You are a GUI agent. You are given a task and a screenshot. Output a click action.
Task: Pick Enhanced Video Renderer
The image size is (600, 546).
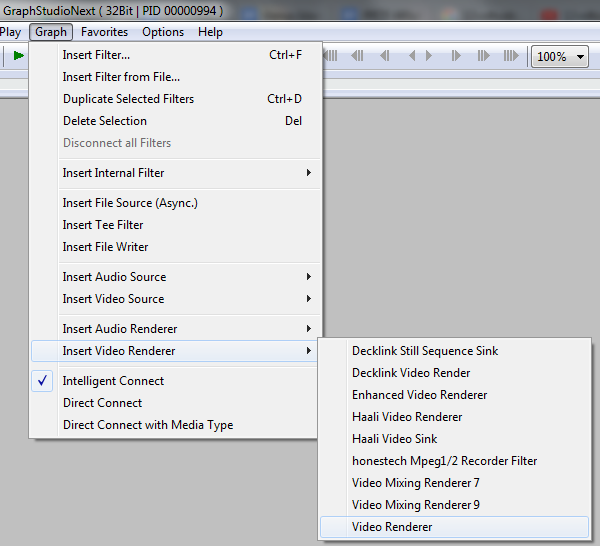419,395
